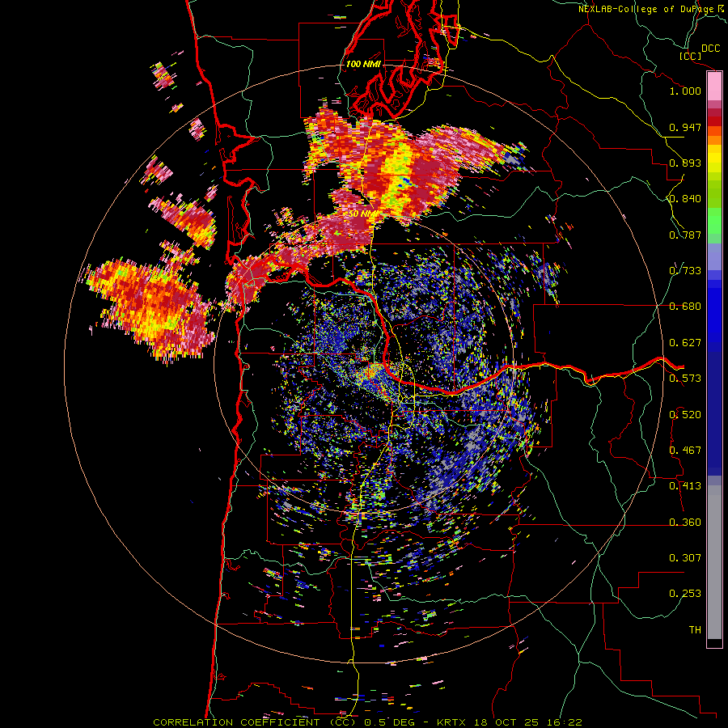The image size is (728, 728).
Task: Select the 0.573 scale value
Action: click(x=685, y=379)
